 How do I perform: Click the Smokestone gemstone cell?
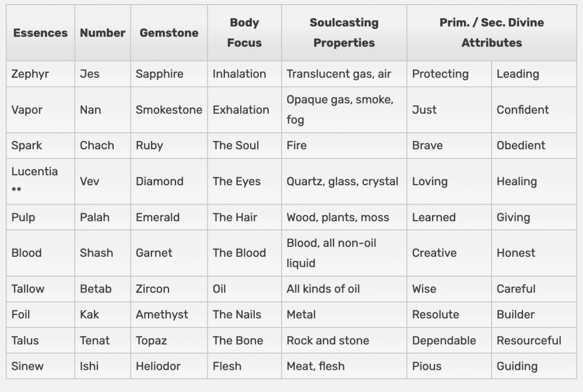pos(169,110)
